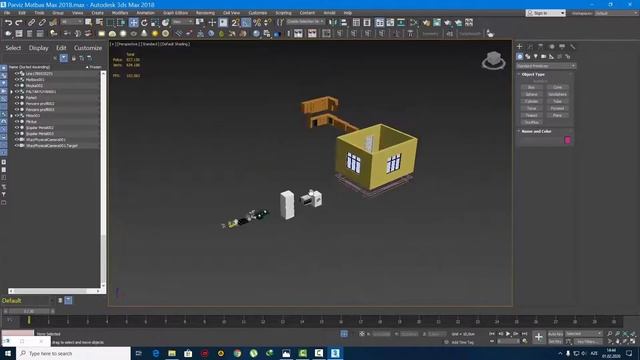Screen dimensions: 640x360
Task: Toggle visibility eye of Pencere profil002
Action: pos(17,104)
